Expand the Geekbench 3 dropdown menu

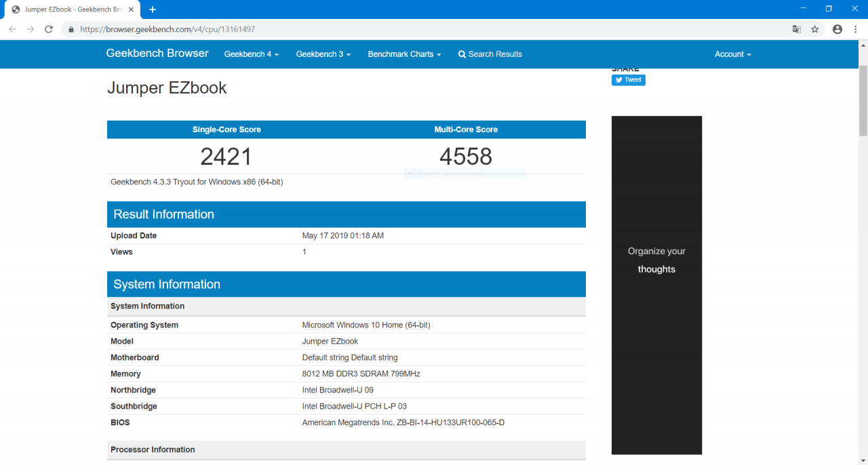coord(323,54)
